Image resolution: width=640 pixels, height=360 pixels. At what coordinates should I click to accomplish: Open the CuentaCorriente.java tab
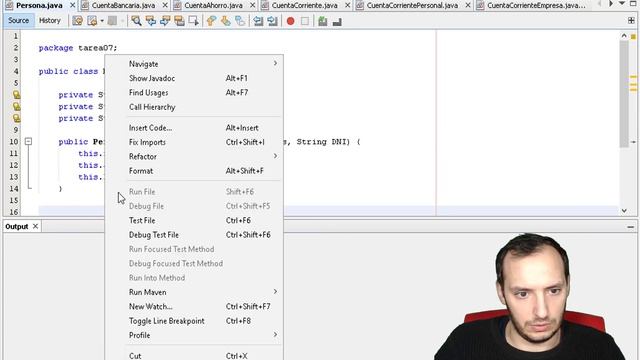click(x=304, y=5)
